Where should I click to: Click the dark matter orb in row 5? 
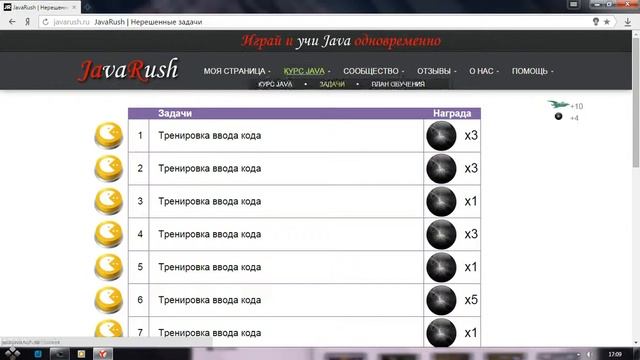441,267
